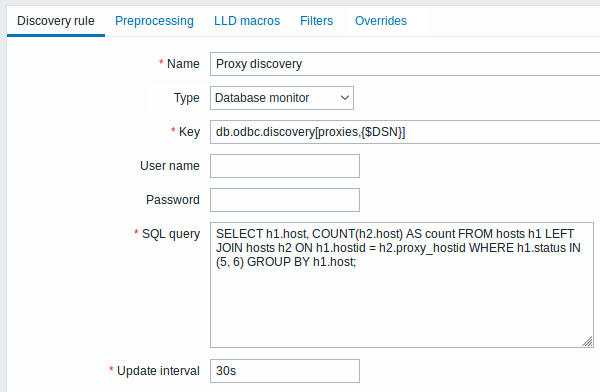Click the Update interval field showing 30s
This screenshot has width=600, height=392.
coord(285,371)
